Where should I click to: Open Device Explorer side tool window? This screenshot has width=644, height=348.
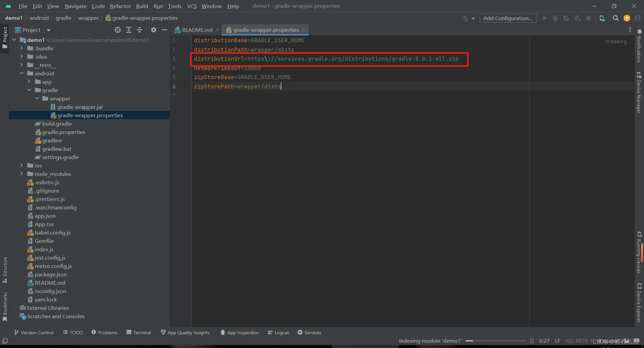pyautogui.click(x=639, y=303)
